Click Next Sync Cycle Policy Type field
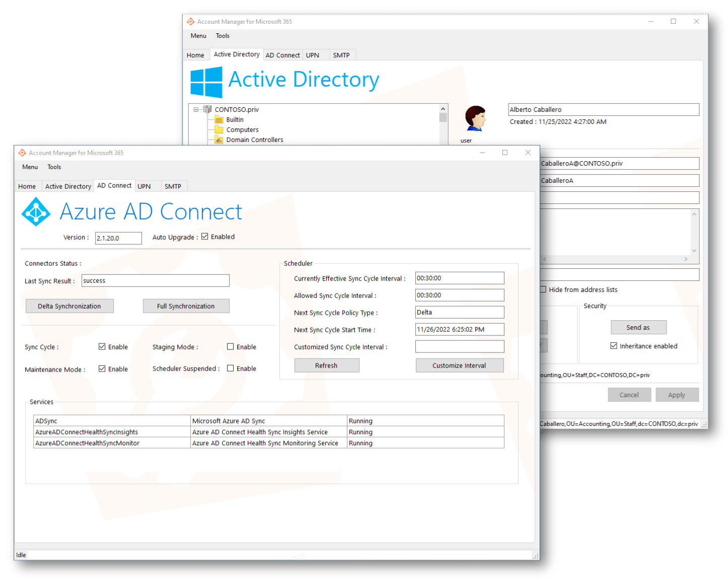The image size is (728, 580). coord(460,312)
